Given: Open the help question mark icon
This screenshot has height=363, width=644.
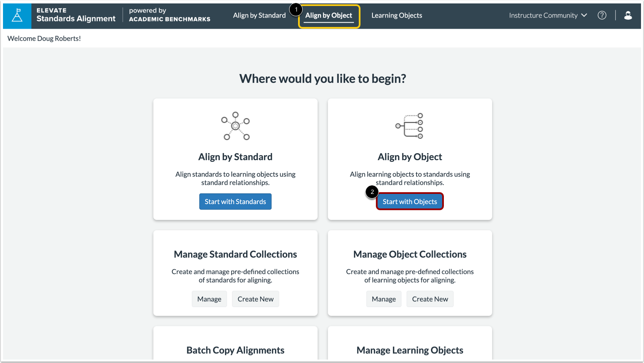Looking at the screenshot, I should click(x=602, y=15).
